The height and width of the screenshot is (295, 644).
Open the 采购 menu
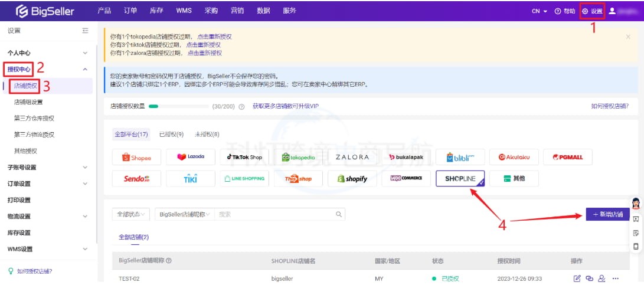211,11
